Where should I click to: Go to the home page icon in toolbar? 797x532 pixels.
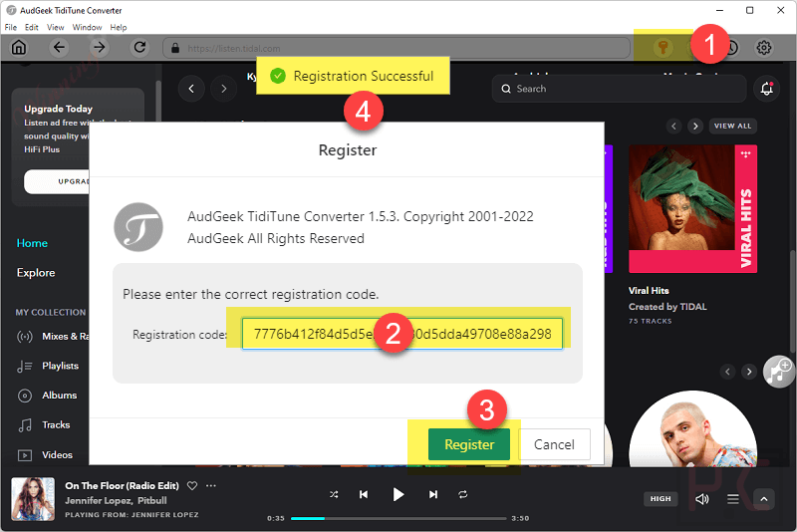(19, 47)
